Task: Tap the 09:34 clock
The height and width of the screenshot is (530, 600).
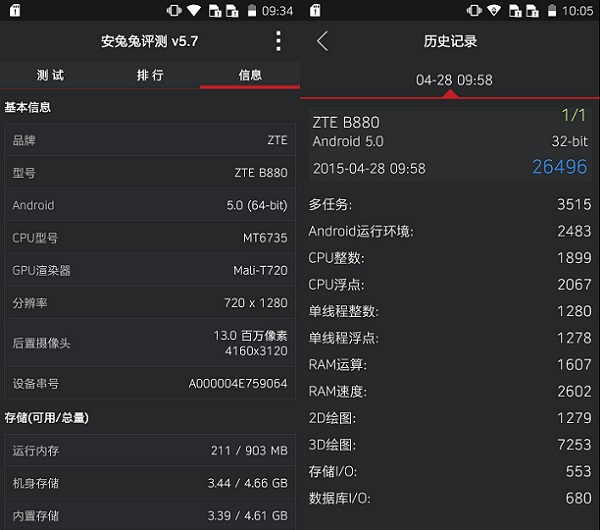Action: pyautogui.click(x=277, y=11)
